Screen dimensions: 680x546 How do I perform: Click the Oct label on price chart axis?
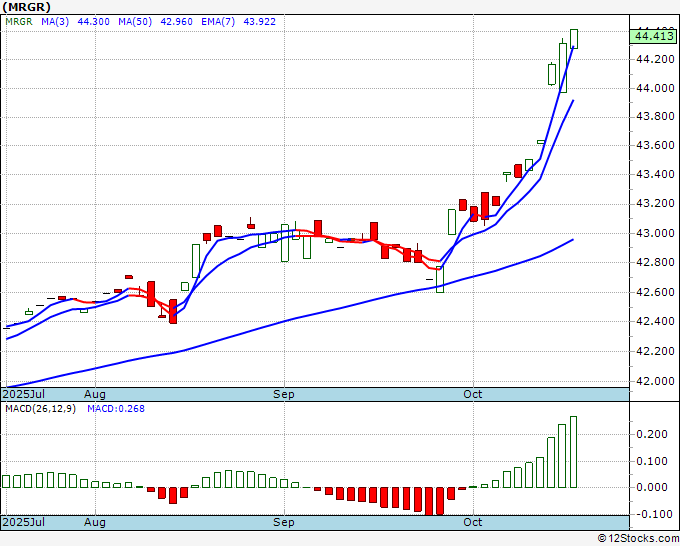[x=473, y=394]
